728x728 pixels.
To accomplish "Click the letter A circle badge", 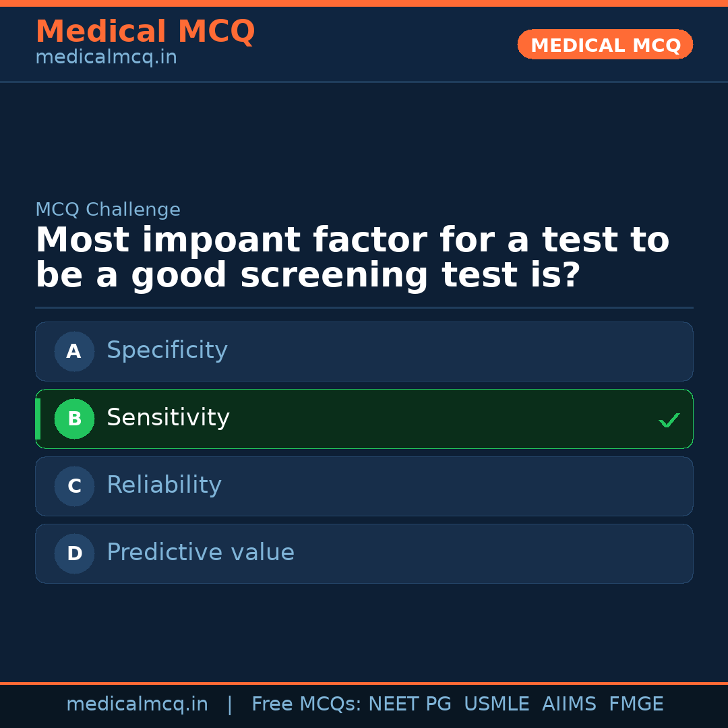I will pyautogui.click(x=74, y=351).
